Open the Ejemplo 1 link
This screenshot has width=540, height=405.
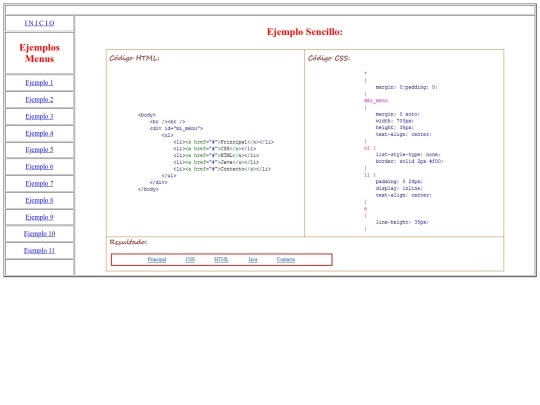[39, 83]
